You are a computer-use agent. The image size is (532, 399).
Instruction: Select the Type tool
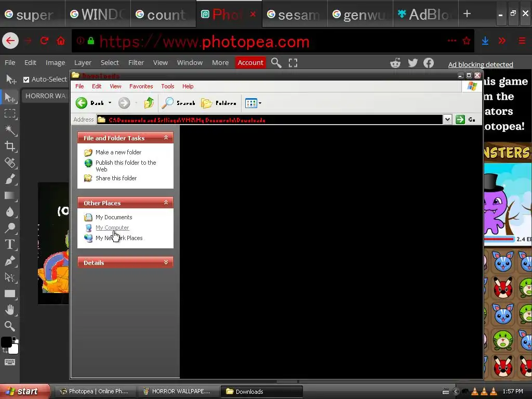tap(10, 244)
